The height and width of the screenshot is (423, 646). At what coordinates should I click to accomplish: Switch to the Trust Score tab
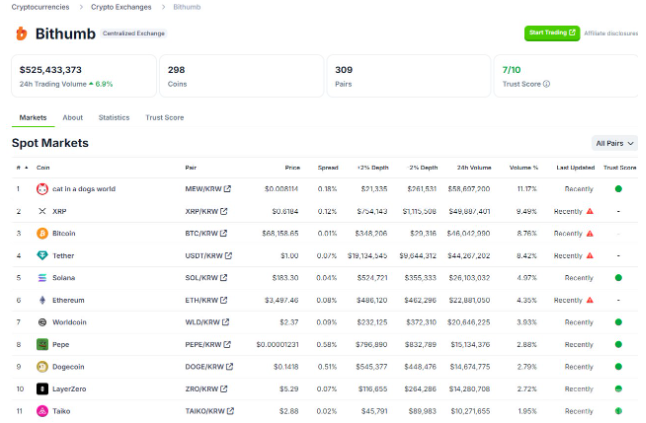[164, 118]
